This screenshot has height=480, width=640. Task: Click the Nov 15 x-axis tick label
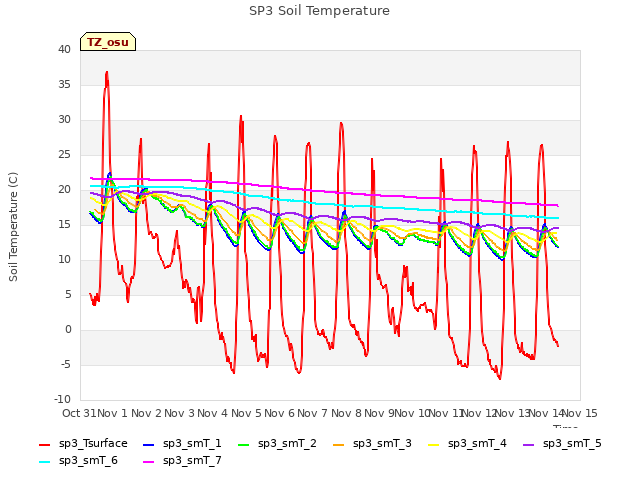(x=580, y=413)
